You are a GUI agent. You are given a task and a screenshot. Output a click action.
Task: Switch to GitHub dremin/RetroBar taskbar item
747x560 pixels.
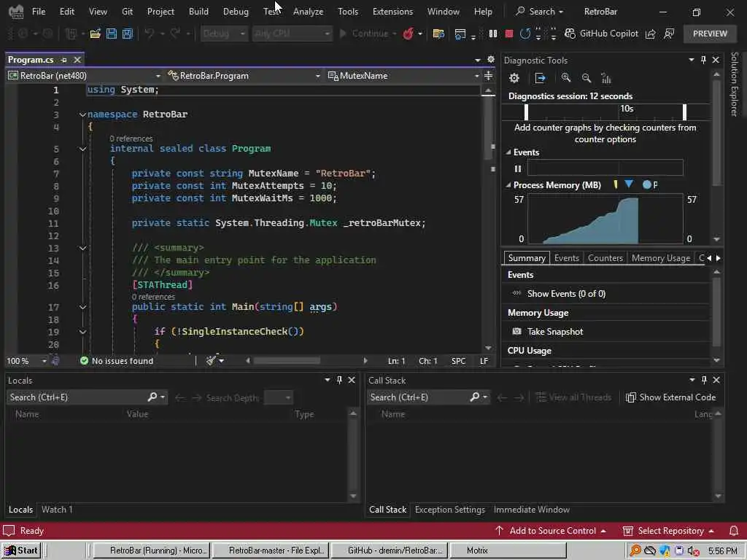tap(390, 551)
